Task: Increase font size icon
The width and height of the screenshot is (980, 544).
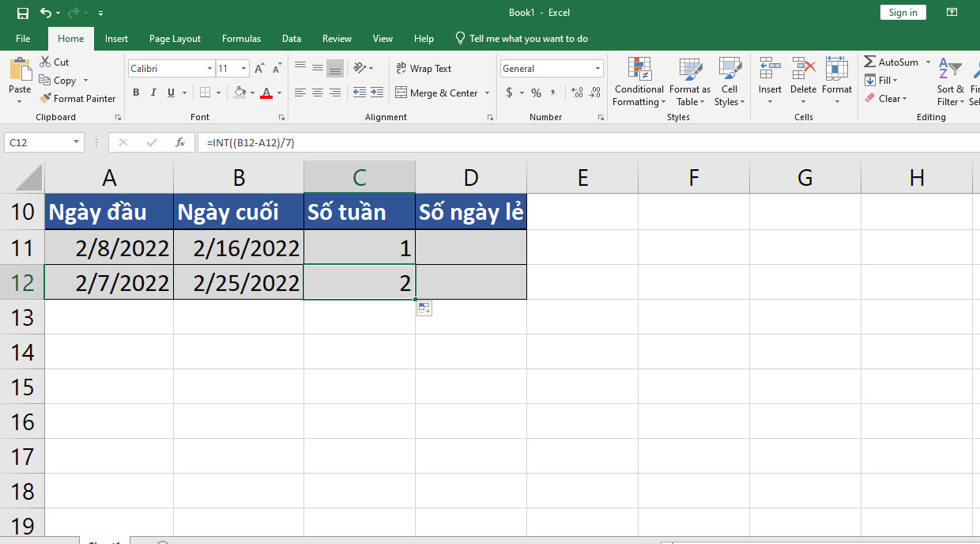Action: point(259,69)
